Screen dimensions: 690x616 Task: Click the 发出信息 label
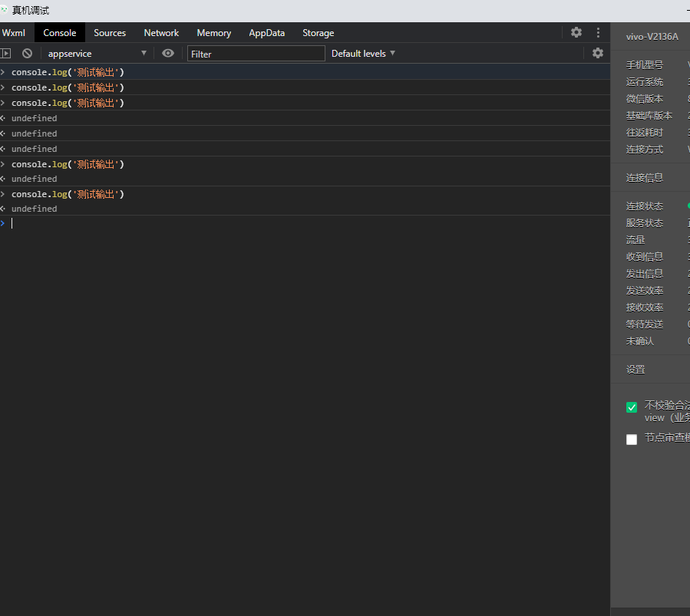click(644, 274)
